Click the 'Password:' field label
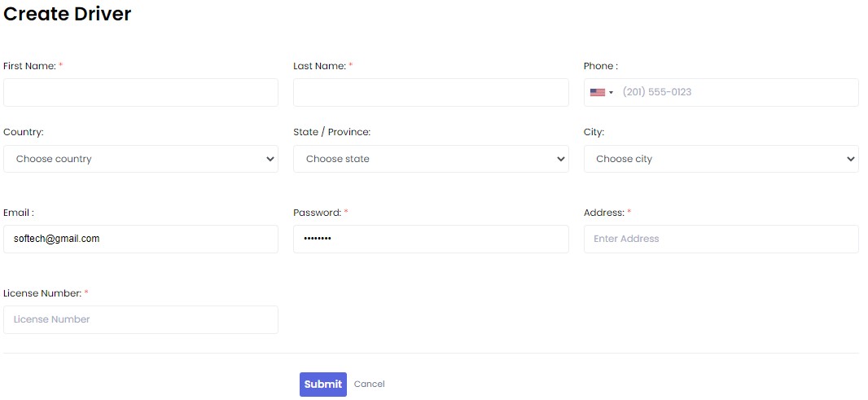Viewport: 868px width, 400px height. pyautogui.click(x=317, y=213)
